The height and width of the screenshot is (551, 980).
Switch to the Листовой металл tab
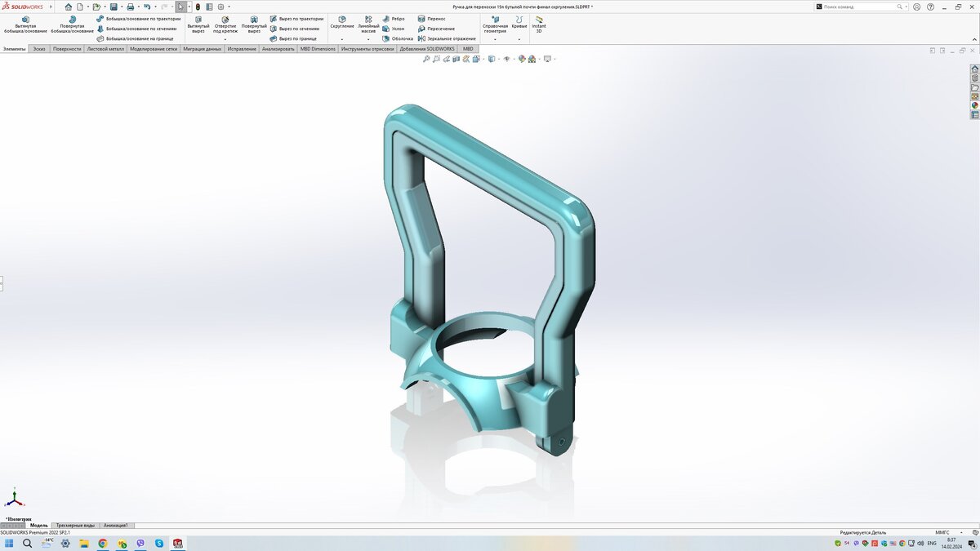tap(105, 49)
